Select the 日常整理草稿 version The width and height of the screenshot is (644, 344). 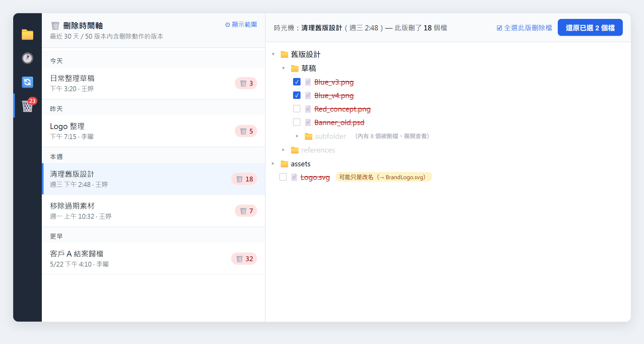[x=154, y=83]
